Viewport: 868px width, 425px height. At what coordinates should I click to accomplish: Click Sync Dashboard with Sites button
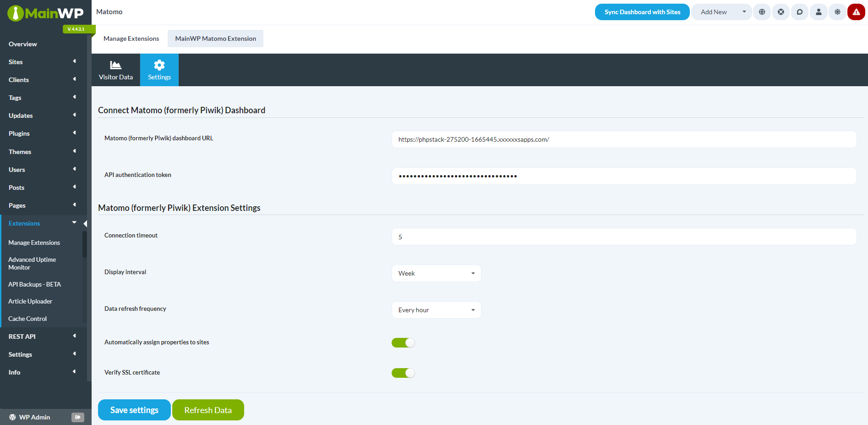642,12
